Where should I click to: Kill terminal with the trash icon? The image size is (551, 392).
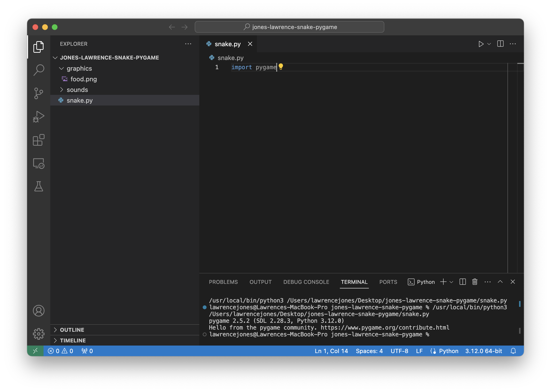(x=475, y=282)
